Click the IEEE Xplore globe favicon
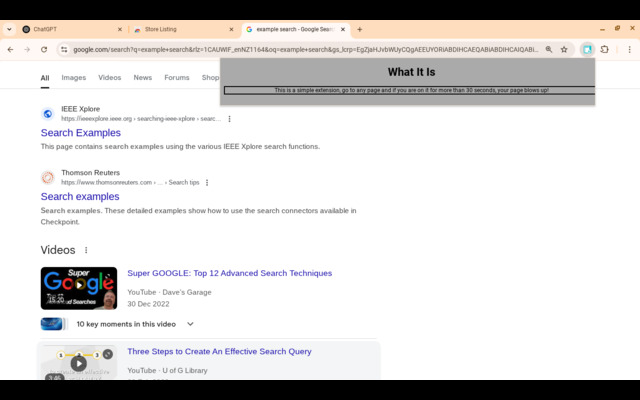The width and height of the screenshot is (640, 400). (x=48, y=114)
